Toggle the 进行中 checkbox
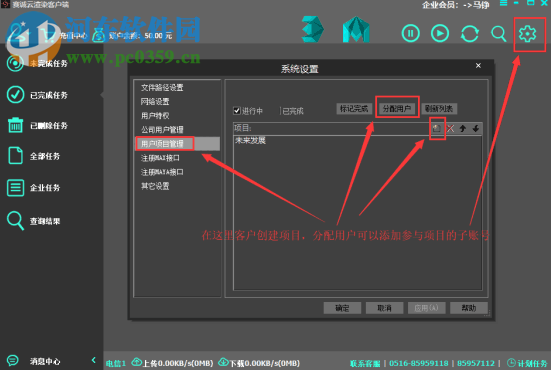This screenshot has width=555, height=372. click(x=237, y=111)
